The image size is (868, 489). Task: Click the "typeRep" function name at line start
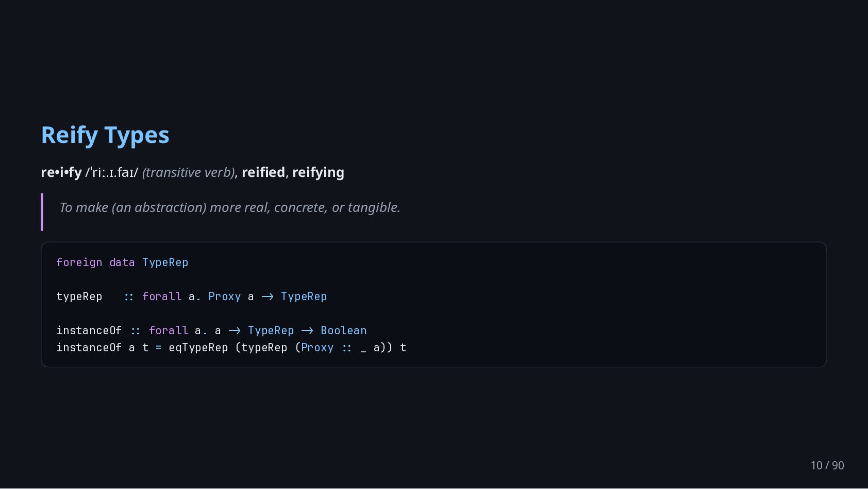(x=79, y=297)
